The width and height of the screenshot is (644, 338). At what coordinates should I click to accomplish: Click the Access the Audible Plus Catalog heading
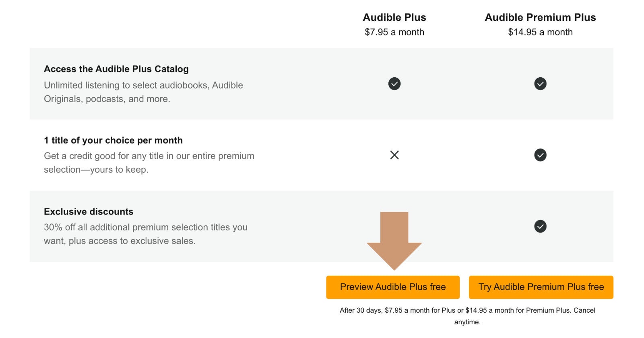pyautogui.click(x=116, y=69)
